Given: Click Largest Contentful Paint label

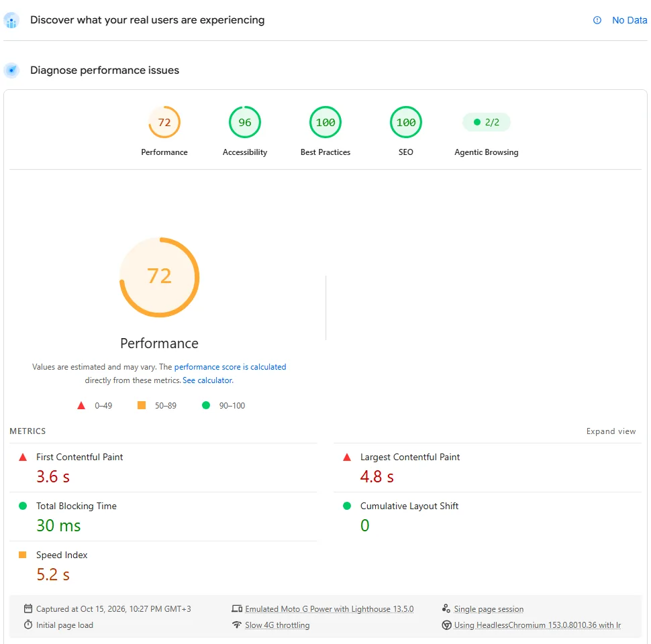Looking at the screenshot, I should tap(410, 457).
